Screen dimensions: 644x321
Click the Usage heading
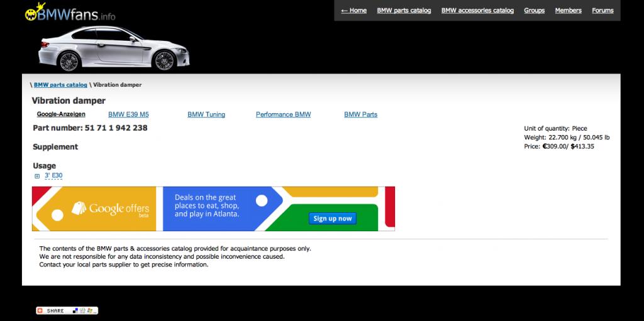(45, 166)
